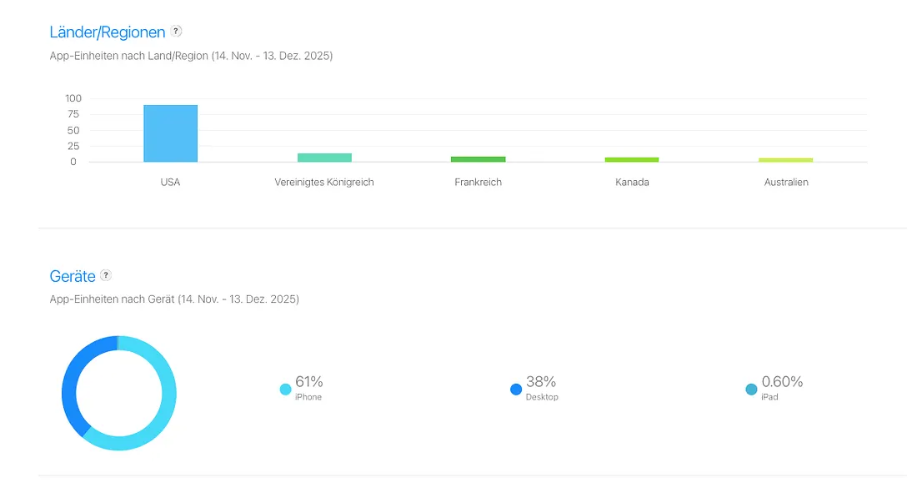The height and width of the screenshot is (480, 908).
Task: Click the 61% iPhone value
Action: point(309,381)
